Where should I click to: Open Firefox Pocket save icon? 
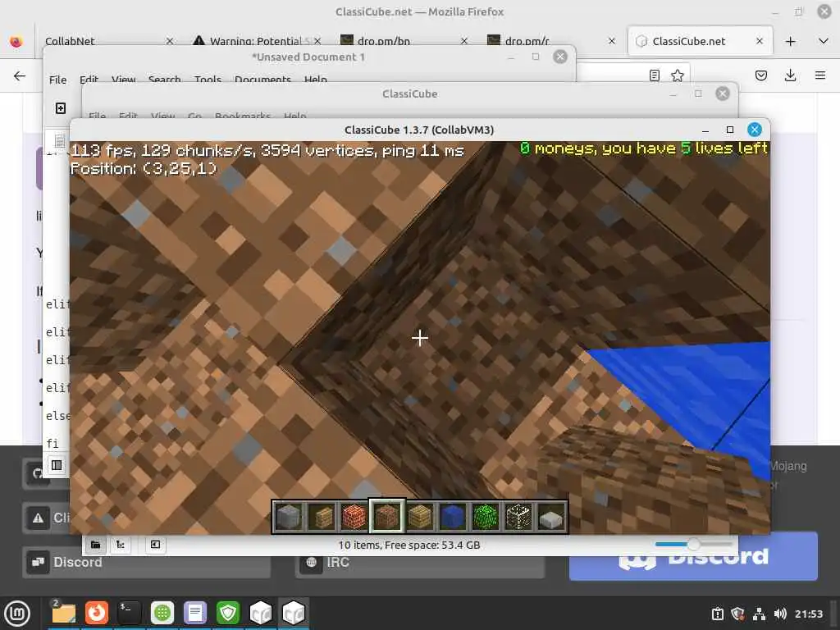760,75
